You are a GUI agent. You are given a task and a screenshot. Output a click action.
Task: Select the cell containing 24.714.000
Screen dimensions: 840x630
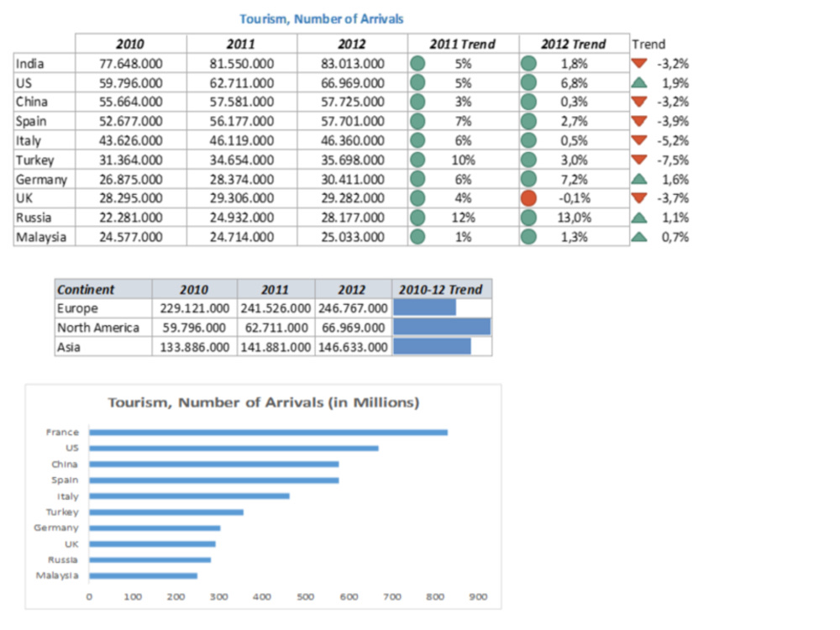pyautogui.click(x=242, y=237)
